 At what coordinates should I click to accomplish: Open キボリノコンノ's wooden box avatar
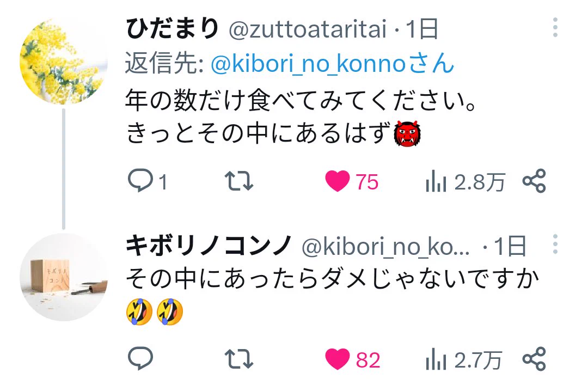click(x=63, y=277)
